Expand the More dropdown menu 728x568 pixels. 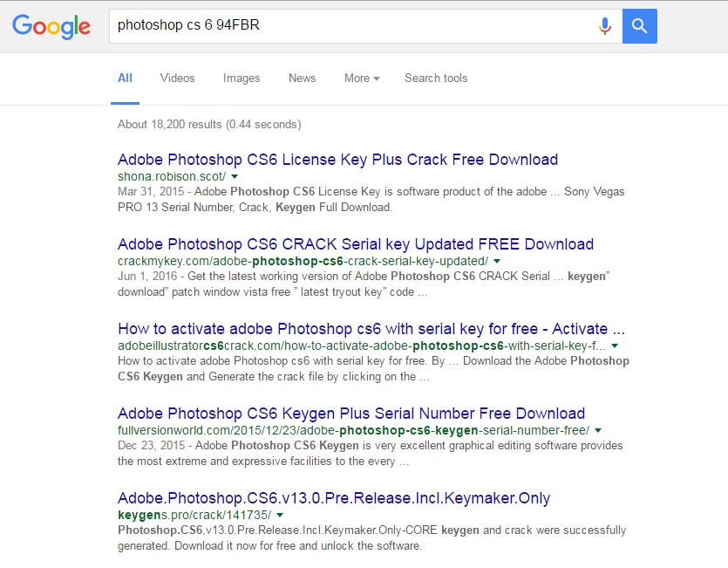(362, 78)
